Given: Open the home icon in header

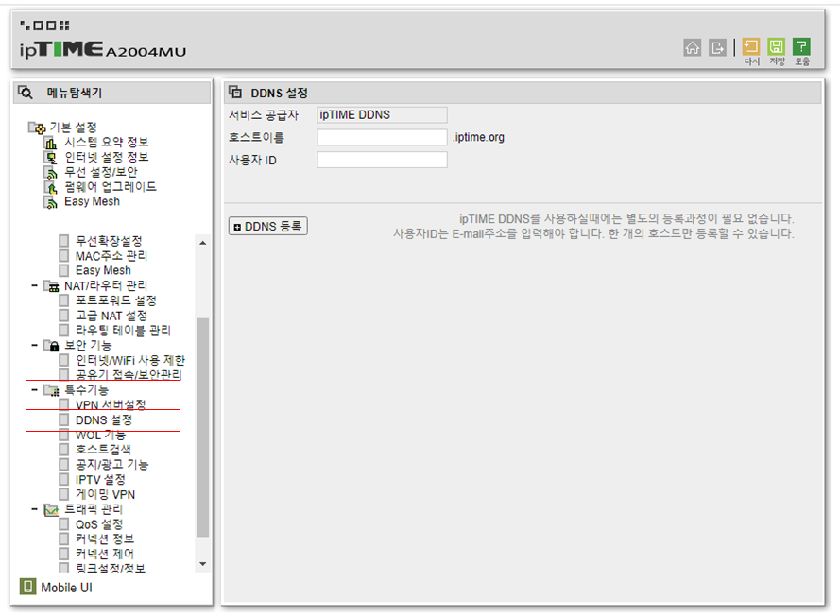Looking at the screenshot, I should [x=693, y=47].
